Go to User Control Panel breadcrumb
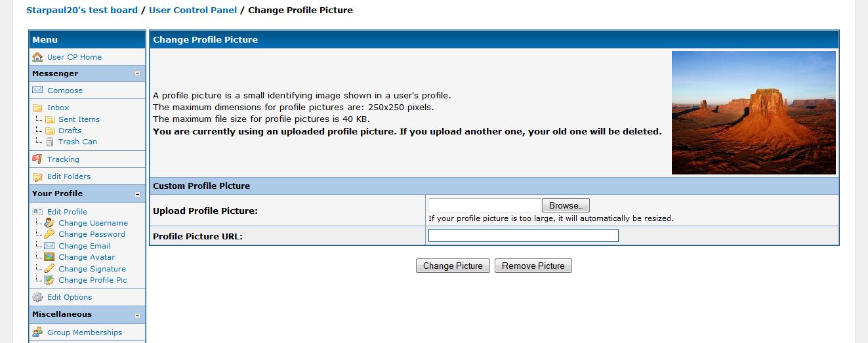868x343 pixels. click(193, 10)
